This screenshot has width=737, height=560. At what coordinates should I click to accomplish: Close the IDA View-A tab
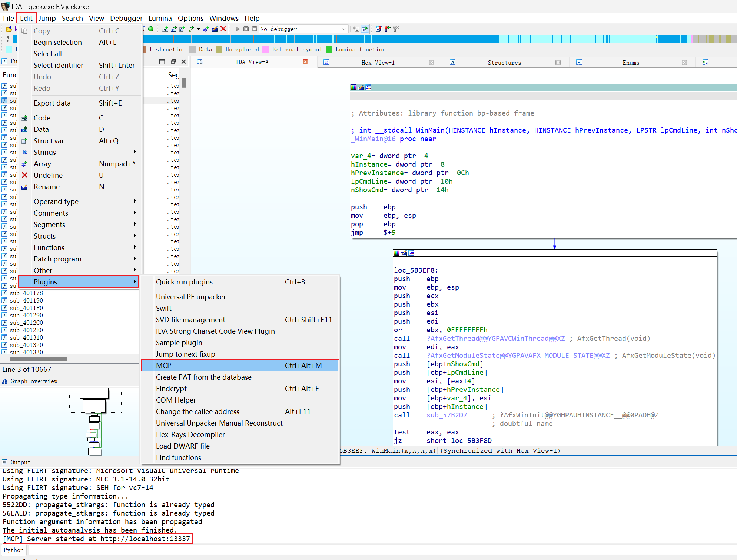click(305, 62)
